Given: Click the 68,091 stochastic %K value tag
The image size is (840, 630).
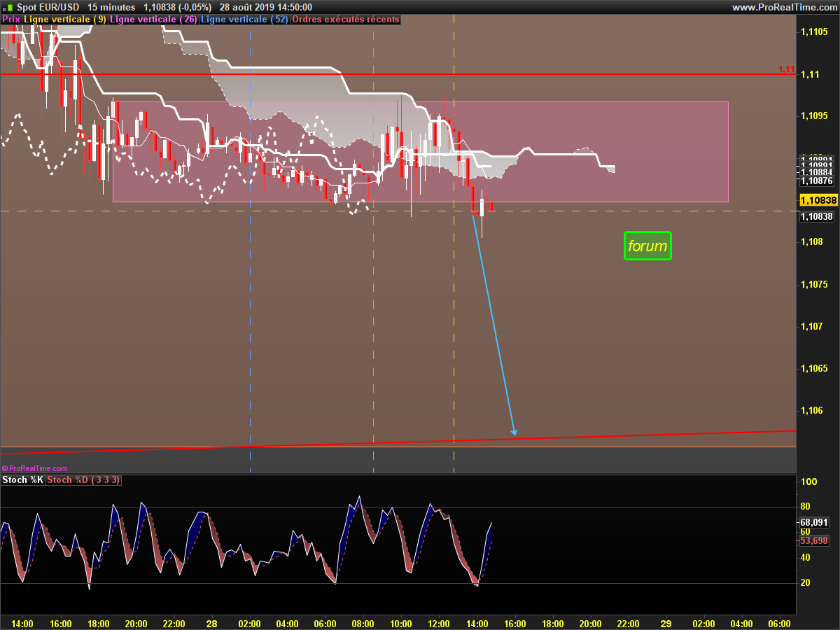Looking at the screenshot, I should click(x=814, y=522).
